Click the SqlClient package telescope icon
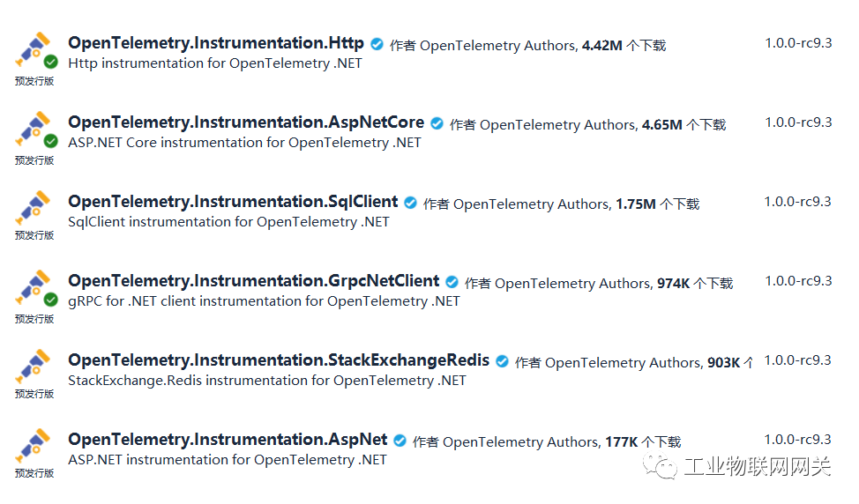 [x=35, y=210]
